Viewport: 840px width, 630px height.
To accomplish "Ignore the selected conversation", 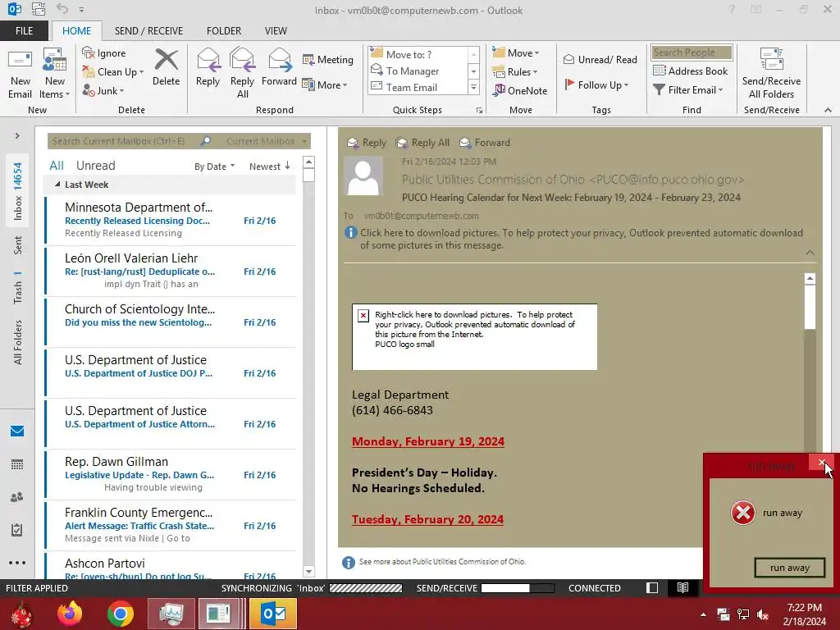I will click(x=104, y=53).
